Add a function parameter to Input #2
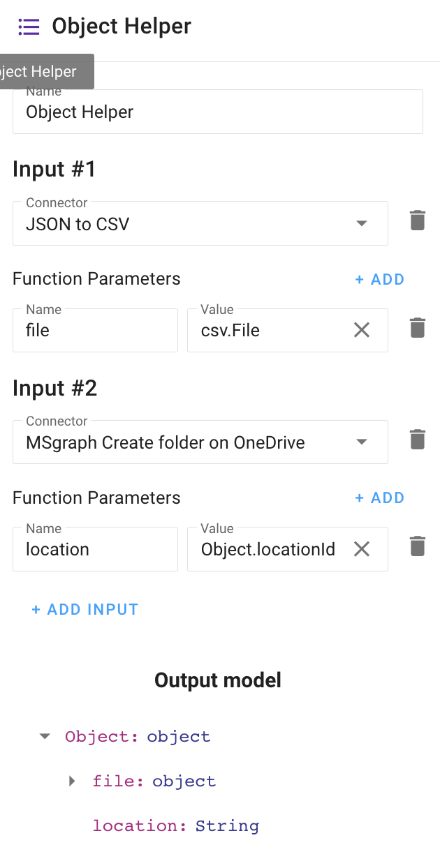This screenshot has height=868, width=440. click(x=379, y=498)
